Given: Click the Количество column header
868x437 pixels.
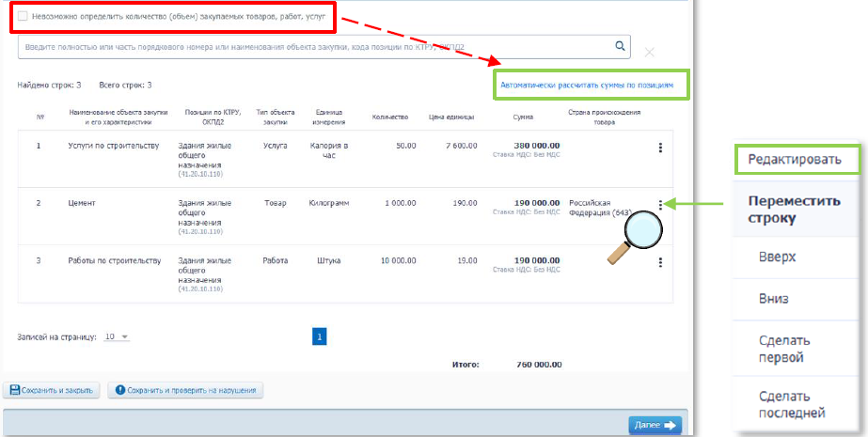Looking at the screenshot, I should tap(389, 117).
